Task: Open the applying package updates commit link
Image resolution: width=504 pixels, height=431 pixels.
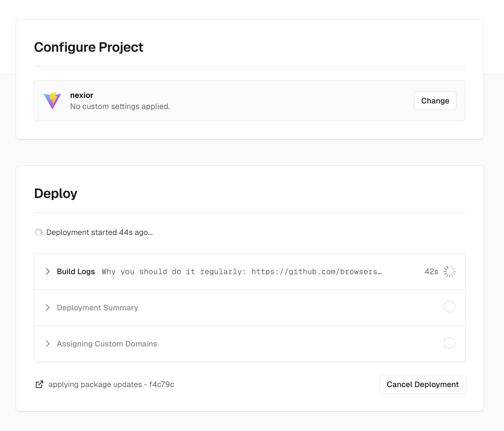Action: tap(111, 384)
